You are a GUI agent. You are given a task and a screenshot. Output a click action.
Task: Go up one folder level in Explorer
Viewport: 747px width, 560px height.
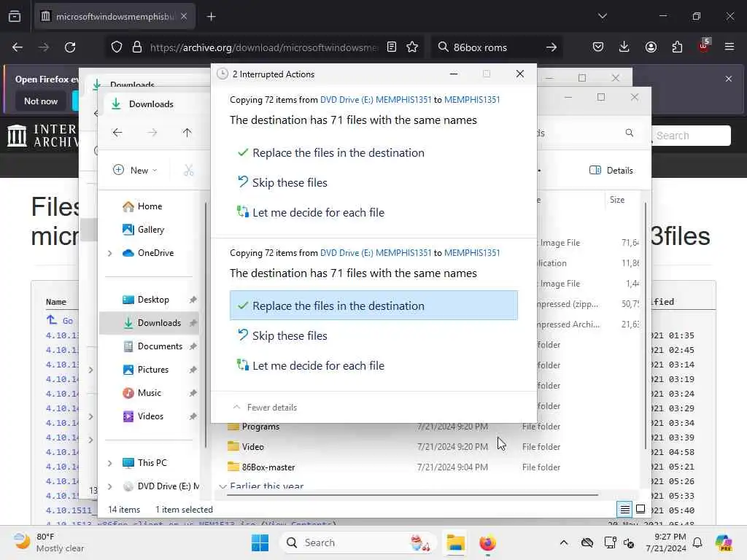[187, 133]
